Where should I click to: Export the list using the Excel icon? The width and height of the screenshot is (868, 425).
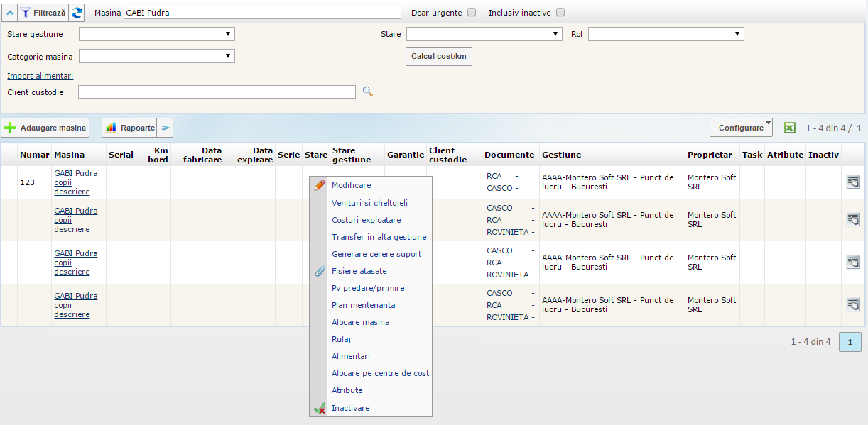pyautogui.click(x=789, y=128)
